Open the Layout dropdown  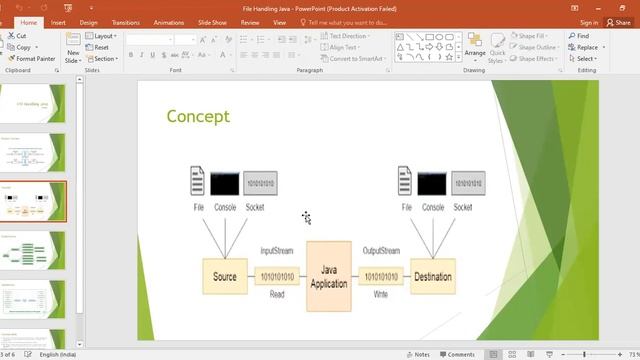pos(101,36)
